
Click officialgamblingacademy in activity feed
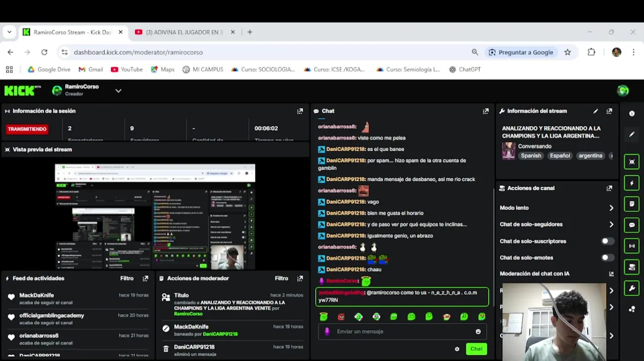point(52,316)
